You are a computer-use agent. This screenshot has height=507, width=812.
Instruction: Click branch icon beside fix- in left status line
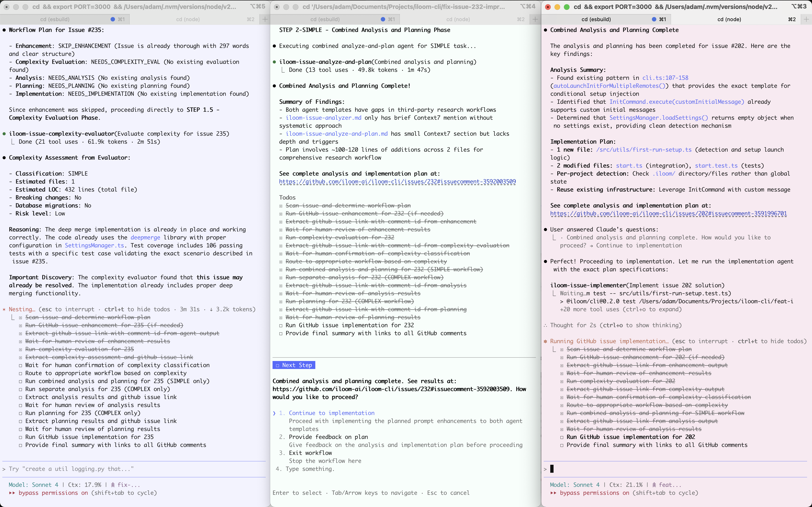point(113,485)
